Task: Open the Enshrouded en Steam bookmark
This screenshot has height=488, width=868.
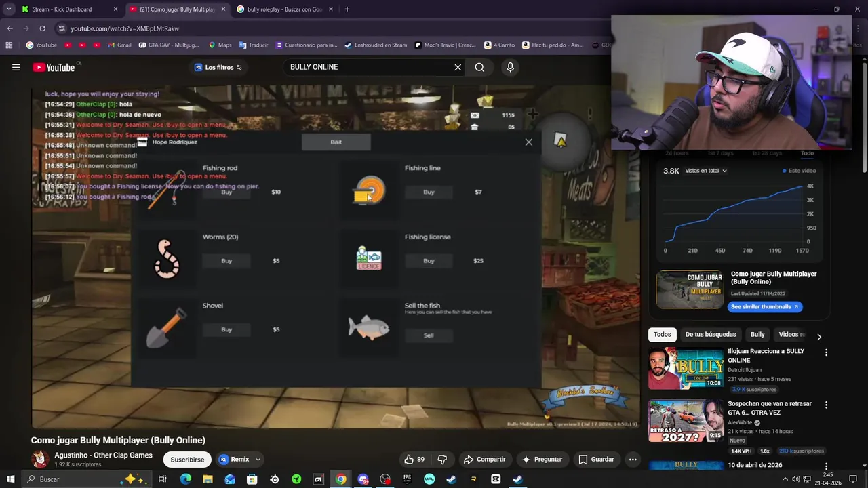Action: pos(376,45)
